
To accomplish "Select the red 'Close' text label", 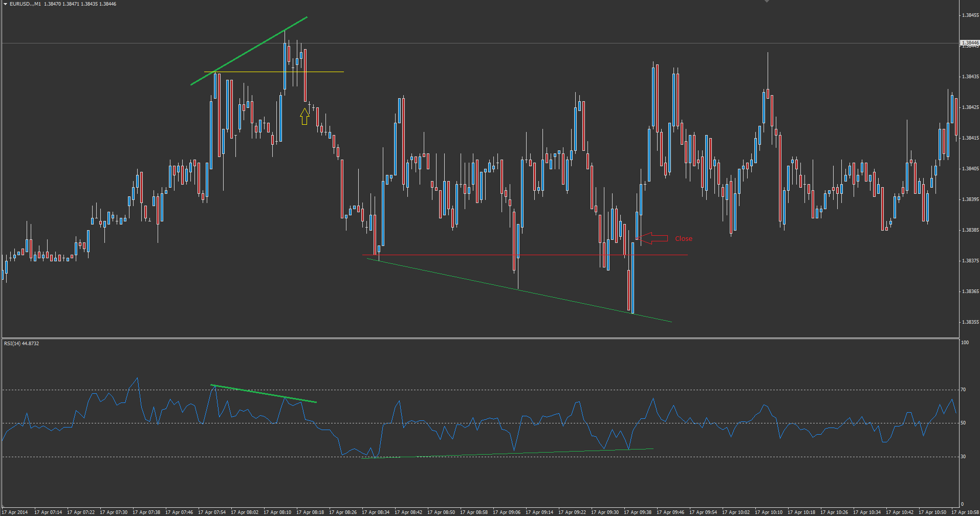I will pyautogui.click(x=683, y=238).
